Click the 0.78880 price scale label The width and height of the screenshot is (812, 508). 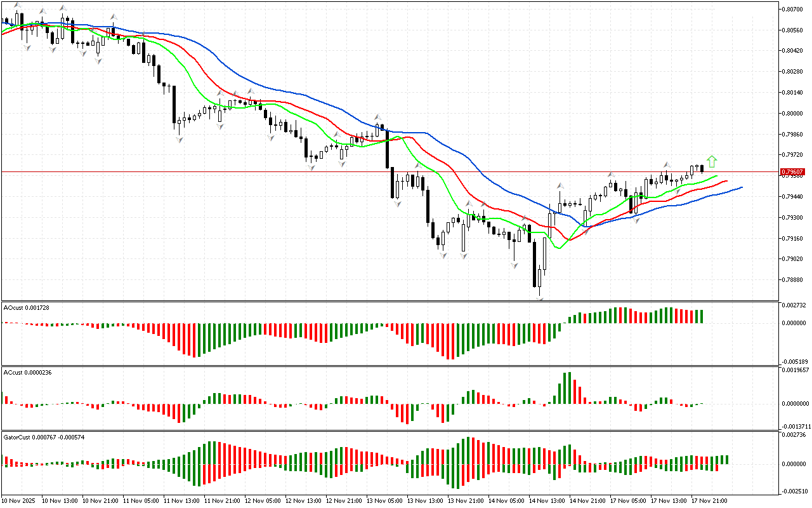[792, 279]
